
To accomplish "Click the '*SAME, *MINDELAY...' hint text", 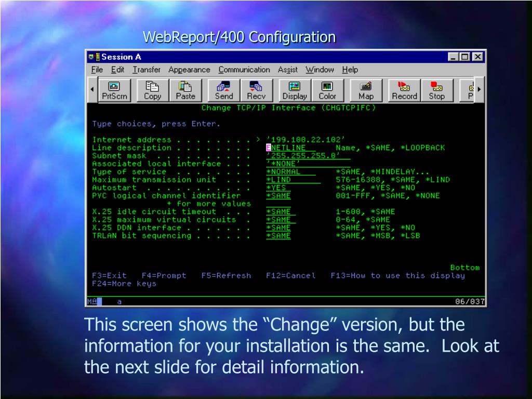I will tap(383, 171).
